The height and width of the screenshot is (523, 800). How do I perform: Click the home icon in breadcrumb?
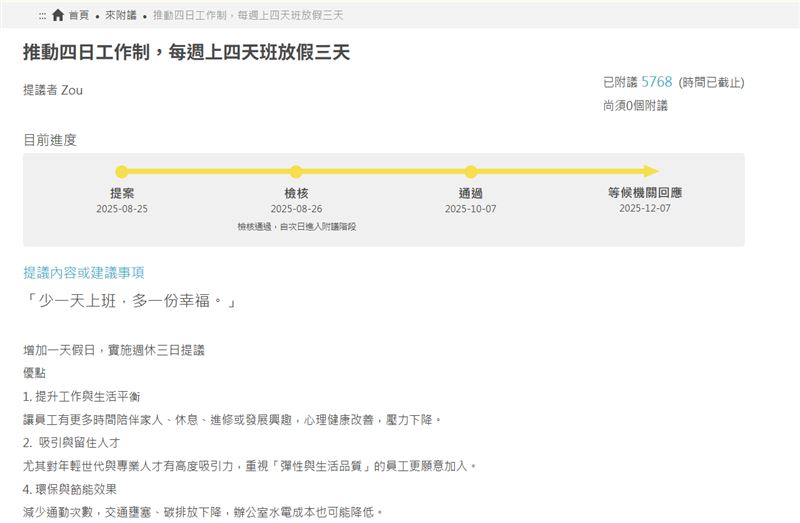(58, 15)
